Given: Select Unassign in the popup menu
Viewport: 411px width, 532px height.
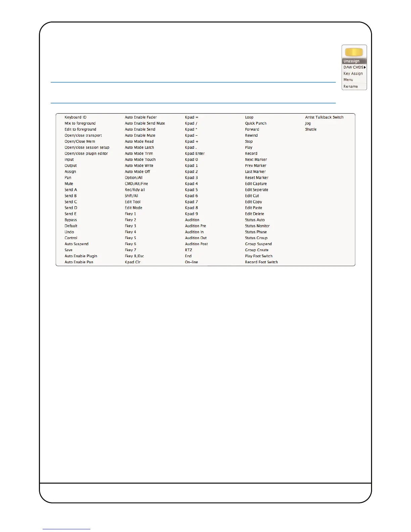Looking at the screenshot, I should click(x=354, y=61).
